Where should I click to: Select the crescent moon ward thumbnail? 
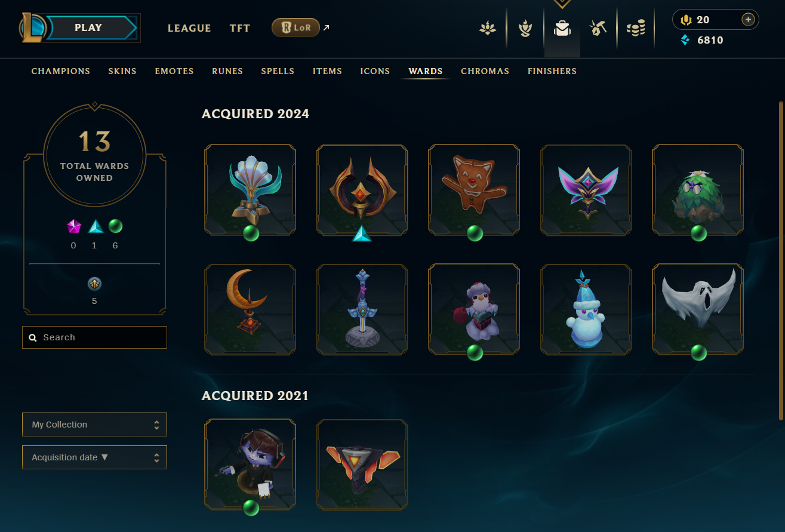coord(250,309)
